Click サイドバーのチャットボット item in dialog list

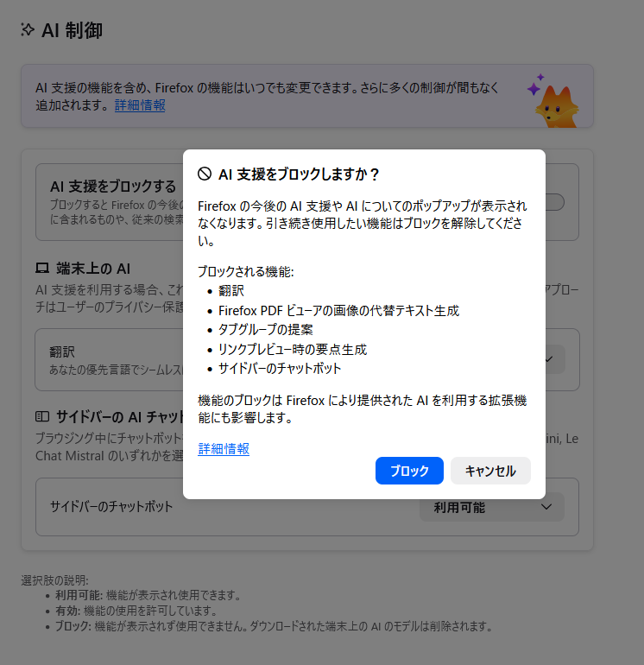(x=280, y=368)
